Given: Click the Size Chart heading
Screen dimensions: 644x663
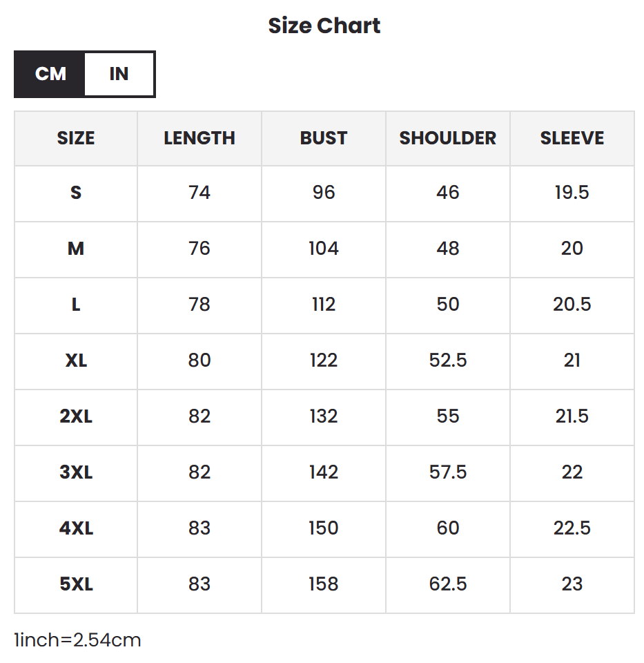Looking at the screenshot, I should pos(324,26).
